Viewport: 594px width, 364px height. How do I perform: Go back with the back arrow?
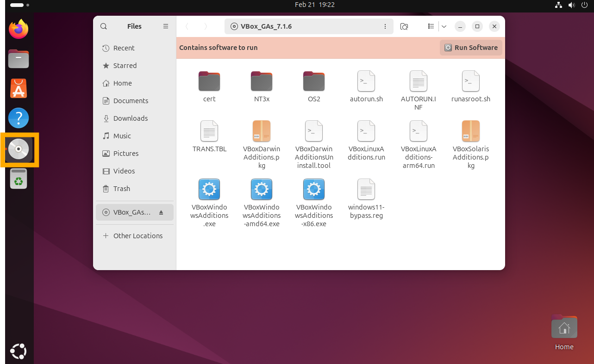187,26
